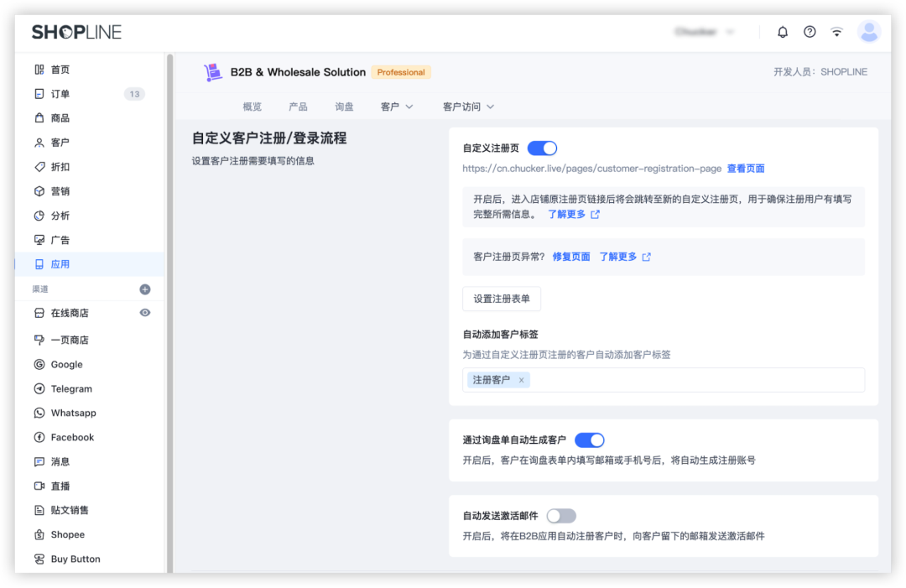Disable the 自定义注册页 switch
Image resolution: width=906 pixels, height=588 pixels.
[x=542, y=148]
